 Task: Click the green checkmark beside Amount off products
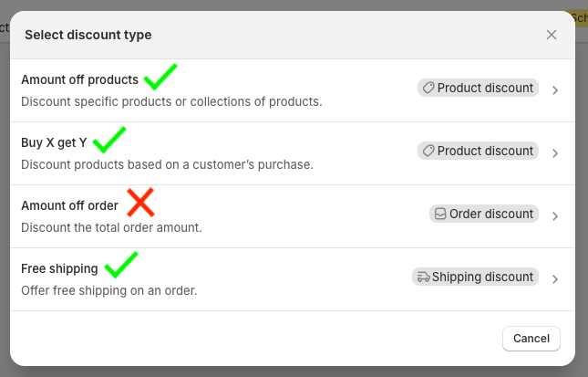[x=160, y=77]
